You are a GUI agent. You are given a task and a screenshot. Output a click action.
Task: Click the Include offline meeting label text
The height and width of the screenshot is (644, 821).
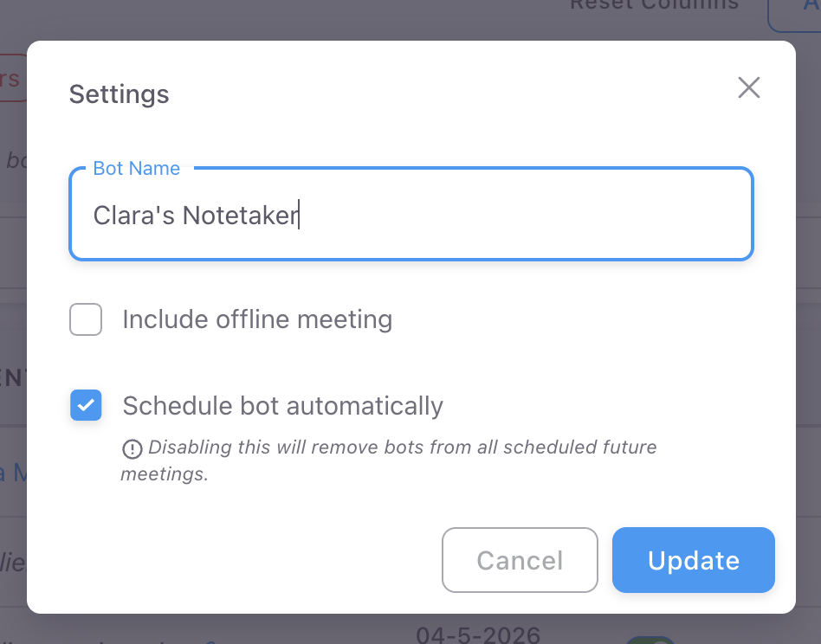coord(257,319)
